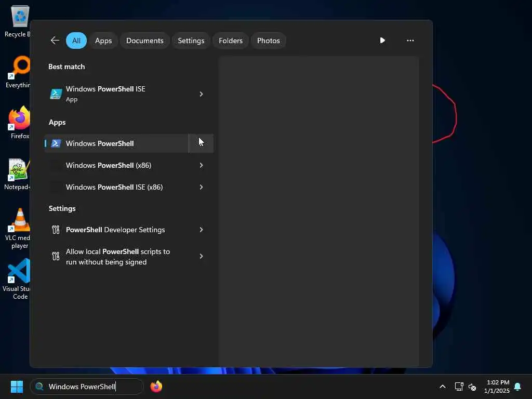Open network status tray icon
532x399 pixels.
click(459, 387)
